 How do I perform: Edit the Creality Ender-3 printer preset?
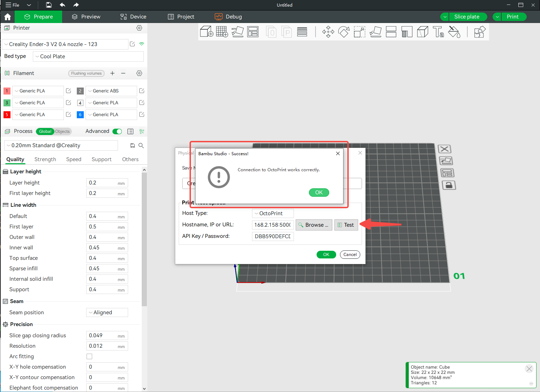pyautogui.click(x=132, y=44)
